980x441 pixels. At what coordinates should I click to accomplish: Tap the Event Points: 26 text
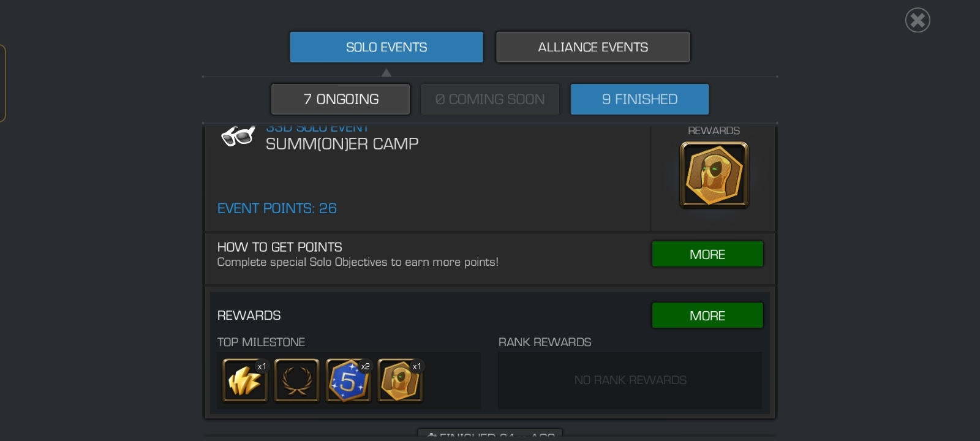277,208
